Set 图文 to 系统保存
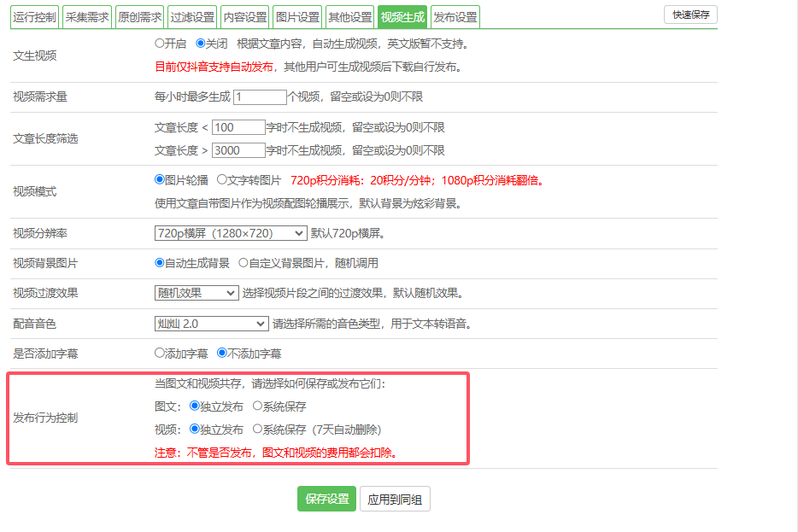Image resolution: width=798 pixels, height=532 pixels. (x=258, y=406)
